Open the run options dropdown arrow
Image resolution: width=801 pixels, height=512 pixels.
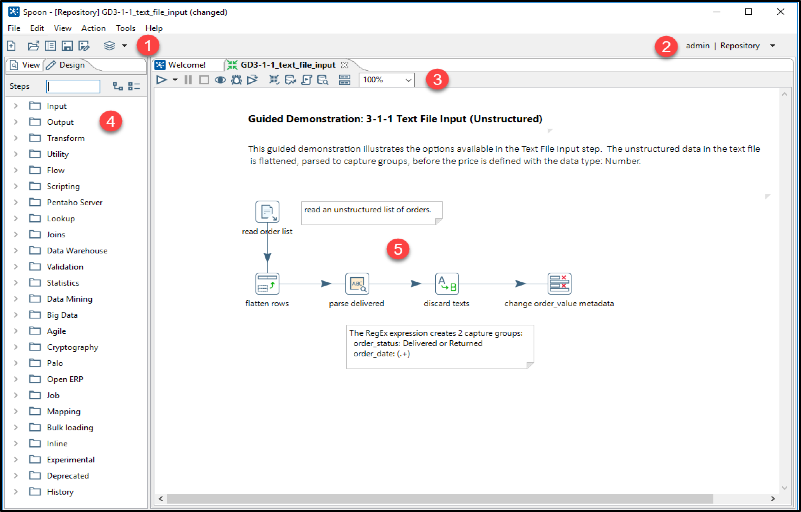pos(175,80)
